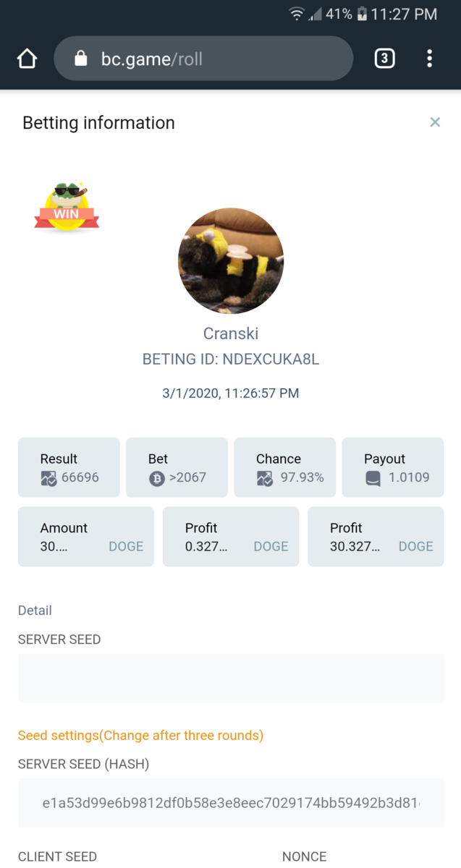Screen dimensions: 461x868
Task: Click the Server Seed hash field
Action: 231,803
